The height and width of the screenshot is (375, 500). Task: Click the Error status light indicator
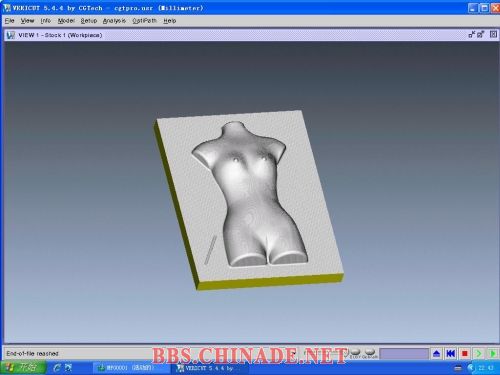355,351
